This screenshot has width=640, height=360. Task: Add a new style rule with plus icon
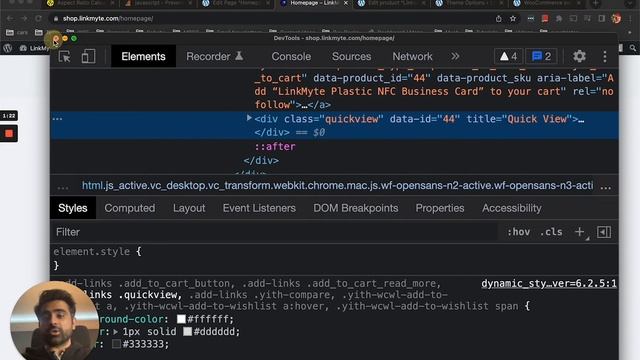580,232
